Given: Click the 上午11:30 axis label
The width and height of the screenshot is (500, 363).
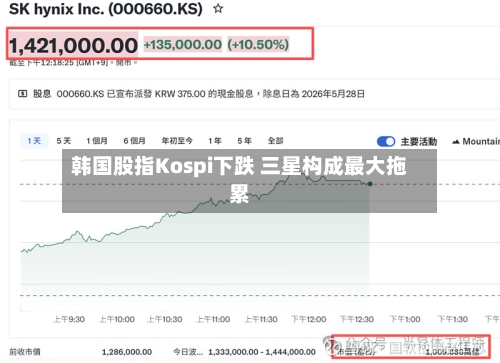Looking at the screenshot, I should click(261, 319).
